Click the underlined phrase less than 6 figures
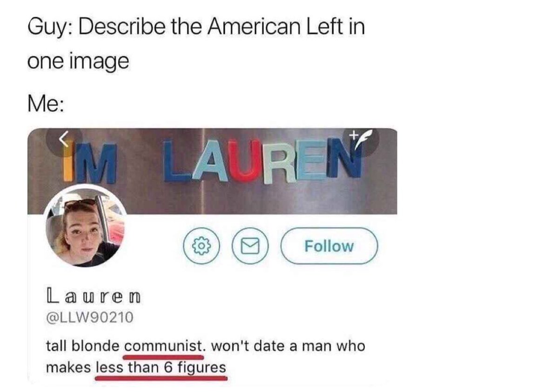Image resolution: width=558 pixels, height=392 pixels. click(161, 367)
